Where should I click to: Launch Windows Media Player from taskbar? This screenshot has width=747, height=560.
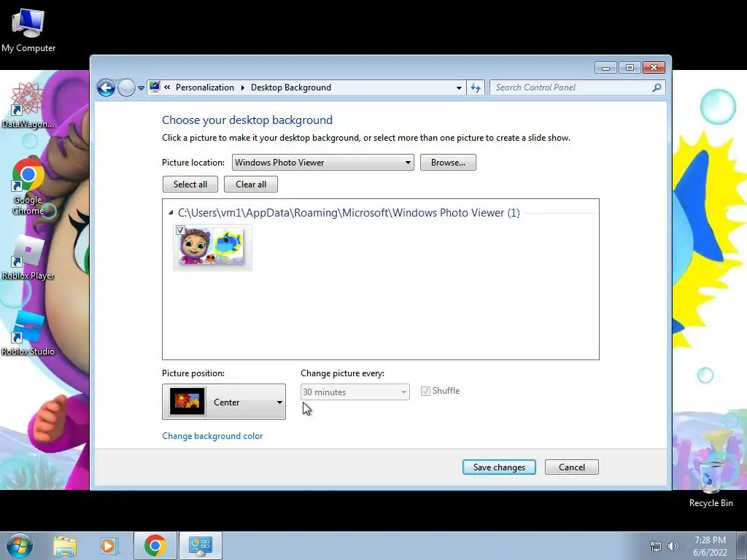tap(108, 545)
